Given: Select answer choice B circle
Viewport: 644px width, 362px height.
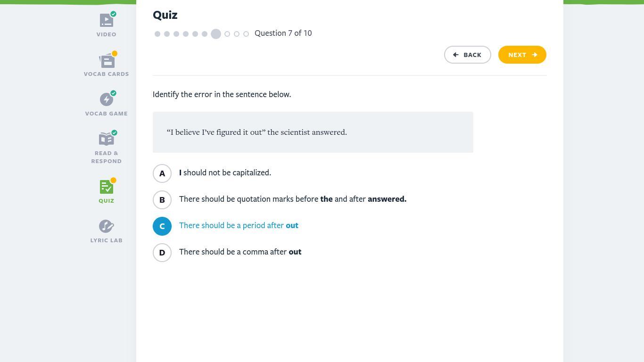Looking at the screenshot, I should tap(162, 200).
